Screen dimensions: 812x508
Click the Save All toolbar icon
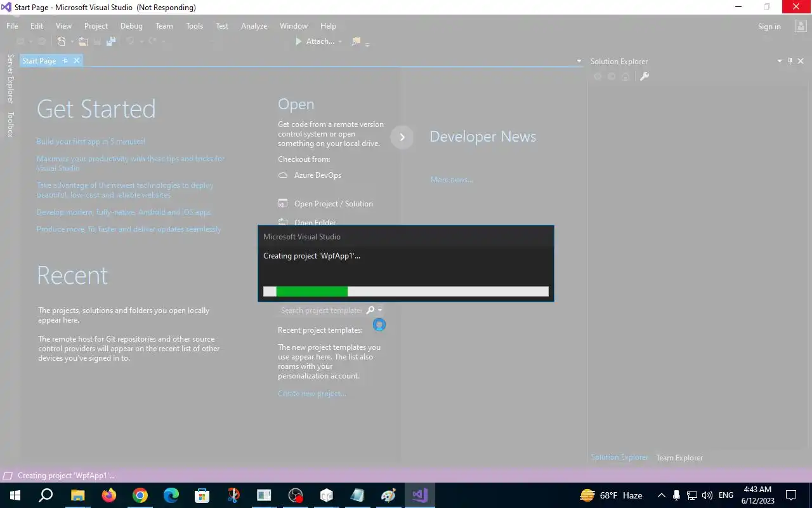[111, 41]
